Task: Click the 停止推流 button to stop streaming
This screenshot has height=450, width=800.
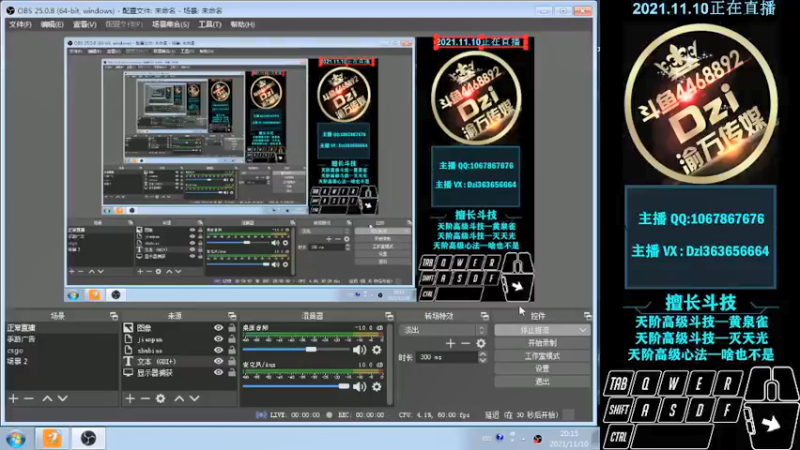Action: point(535,330)
